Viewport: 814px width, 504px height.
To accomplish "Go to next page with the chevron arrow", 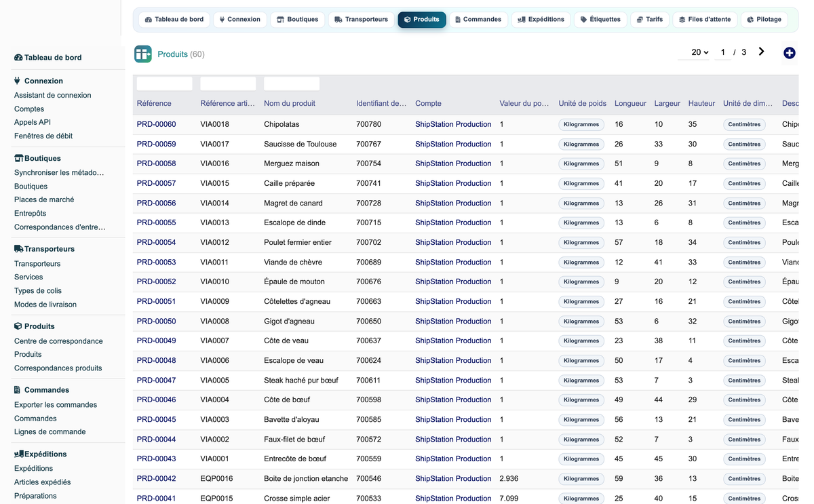I will [x=762, y=52].
